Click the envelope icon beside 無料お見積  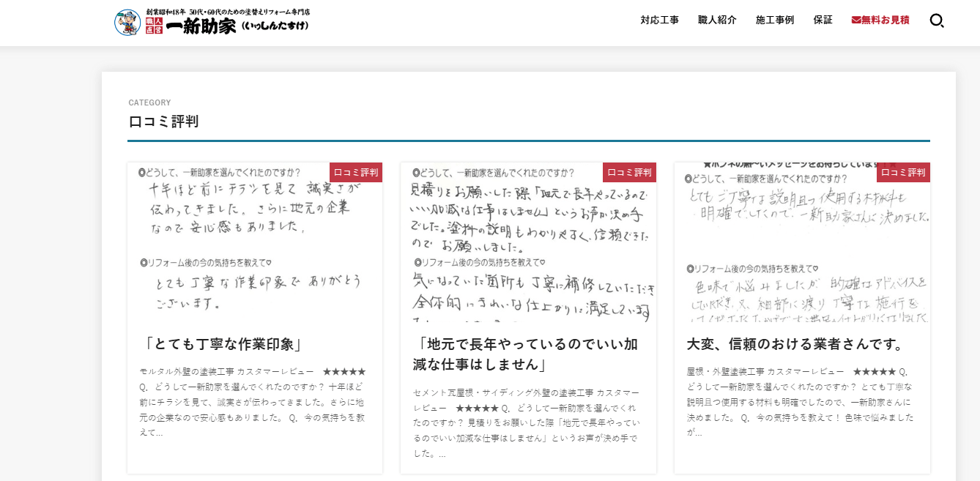856,20
